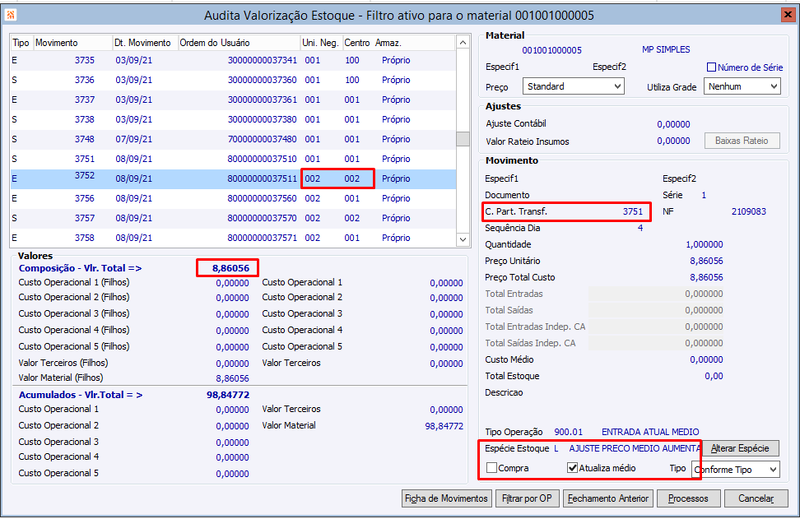Select movement row 3736
Viewport: 800px width, 519px height.
[x=233, y=80]
